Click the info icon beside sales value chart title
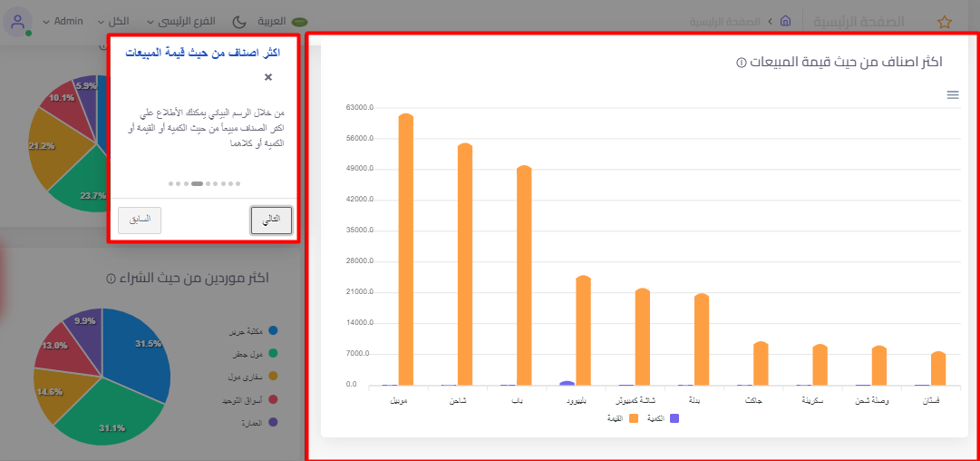 click(742, 63)
